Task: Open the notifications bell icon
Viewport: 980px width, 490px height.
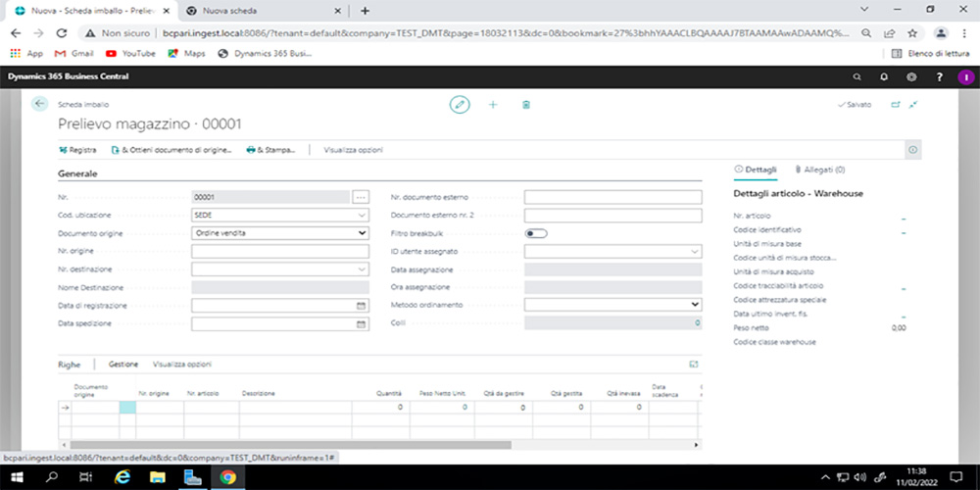Action: (x=884, y=76)
